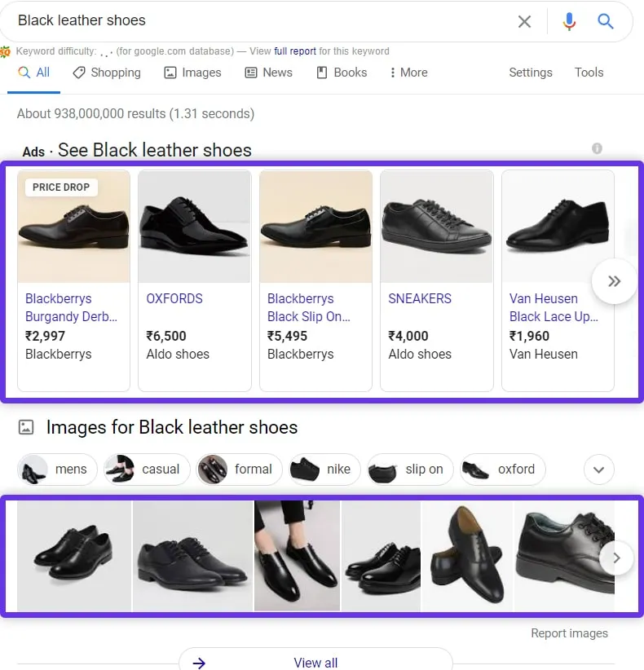Click the image icon beside Images heading
This screenshot has height=670, width=644.
pyautogui.click(x=26, y=427)
